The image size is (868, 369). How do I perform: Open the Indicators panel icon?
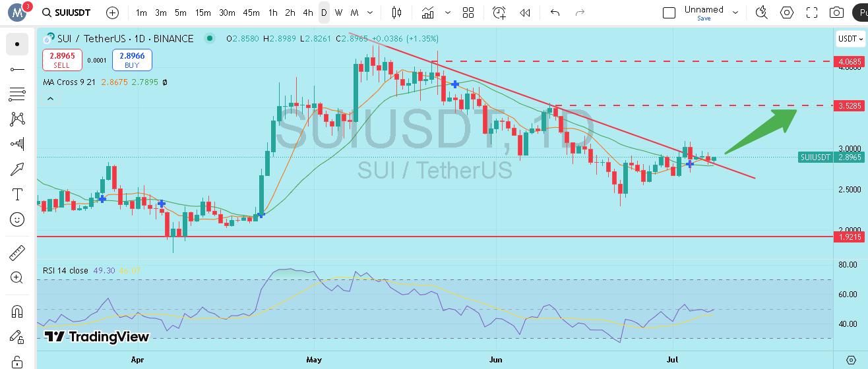point(428,13)
